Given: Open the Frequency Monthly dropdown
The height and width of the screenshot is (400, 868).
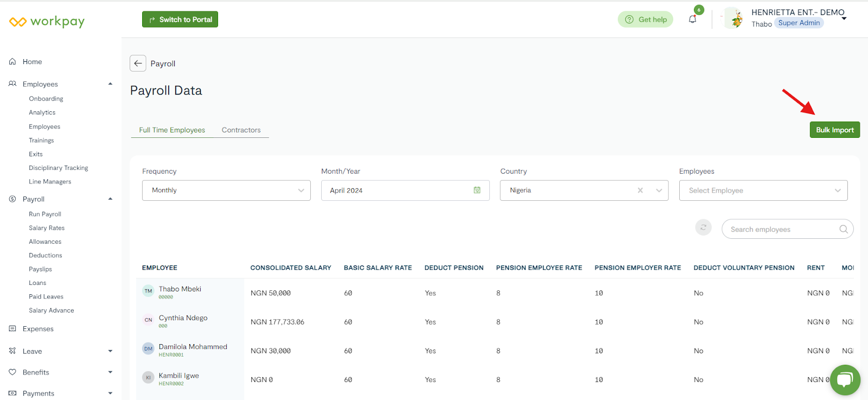Looking at the screenshot, I should point(226,191).
